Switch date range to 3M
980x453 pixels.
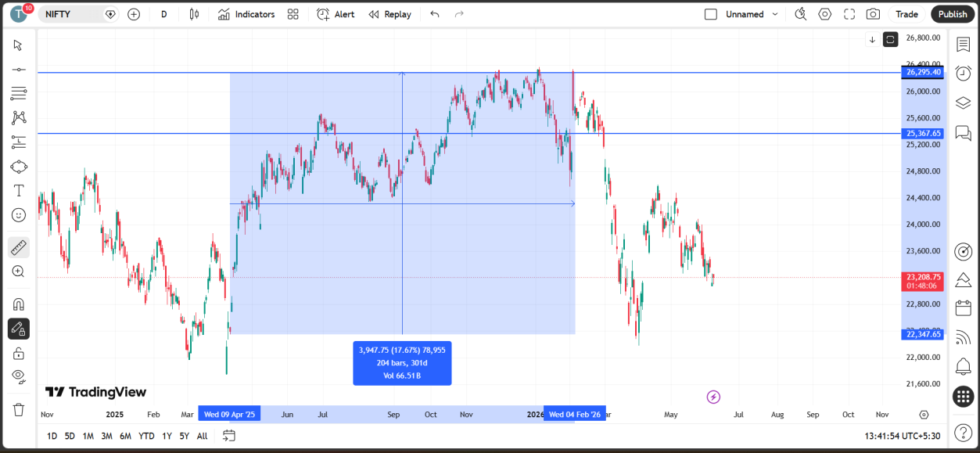tap(106, 436)
